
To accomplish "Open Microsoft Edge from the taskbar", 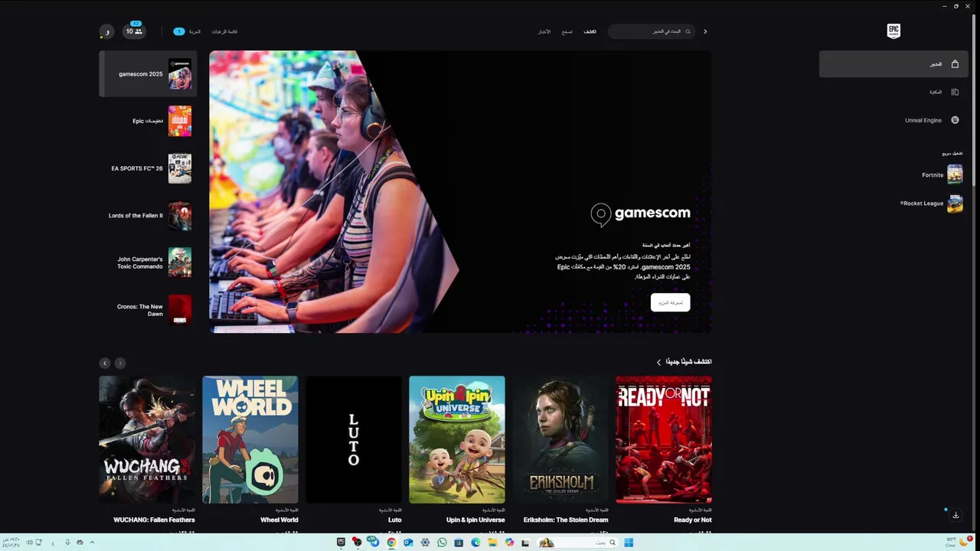I will pos(475,543).
